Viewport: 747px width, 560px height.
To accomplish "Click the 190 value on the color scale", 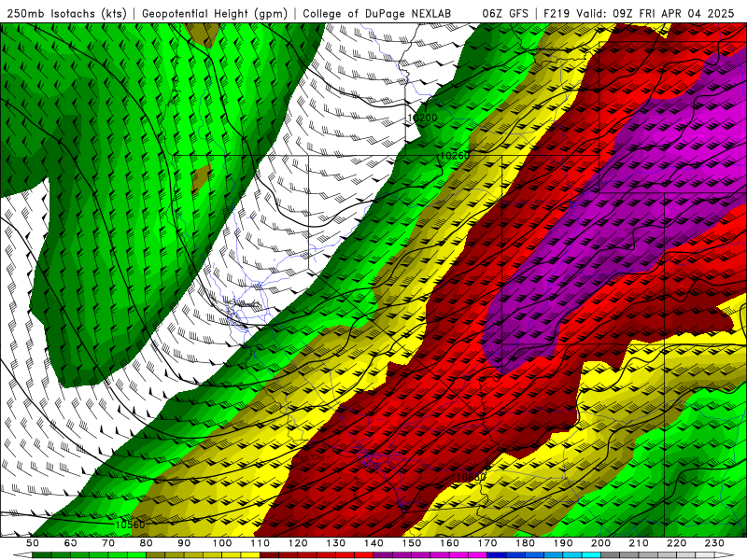I will (563, 543).
